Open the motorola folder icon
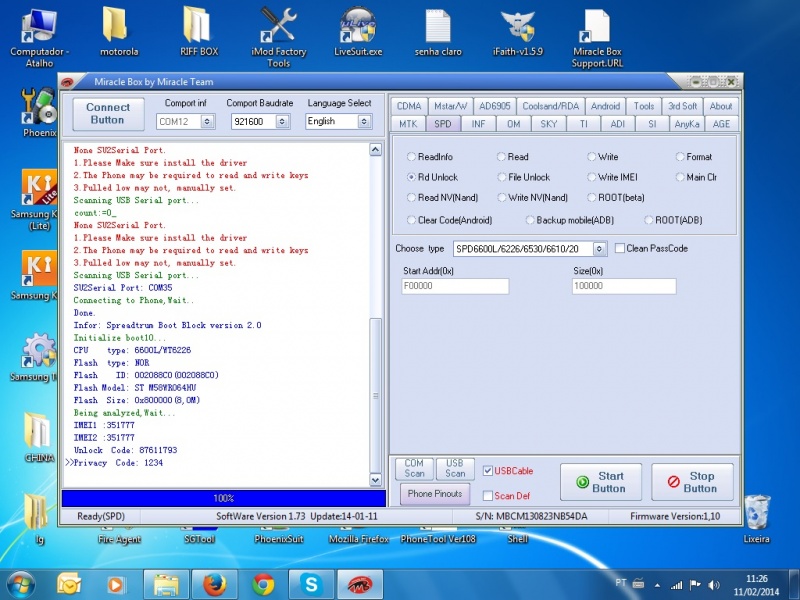The width and height of the screenshot is (800, 600). [119, 32]
